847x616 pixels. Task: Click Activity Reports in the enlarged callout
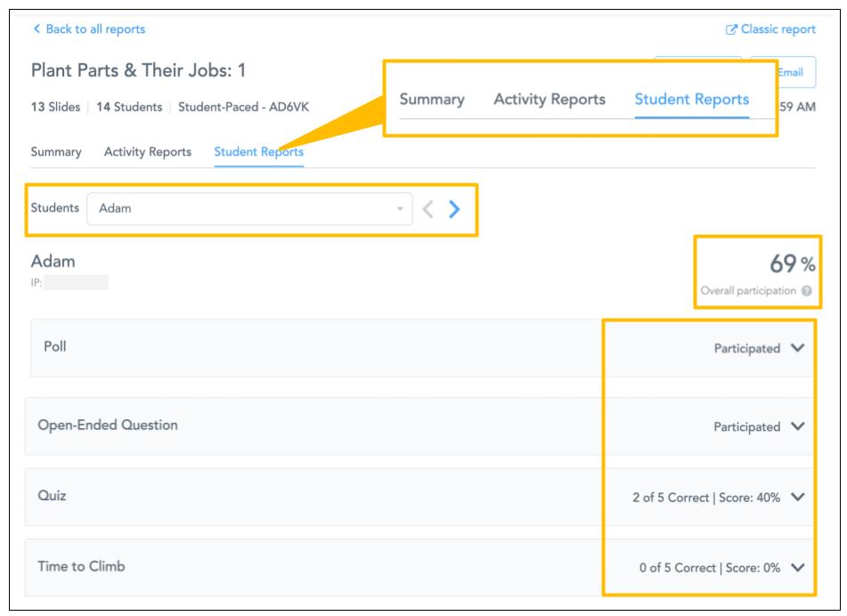(550, 100)
